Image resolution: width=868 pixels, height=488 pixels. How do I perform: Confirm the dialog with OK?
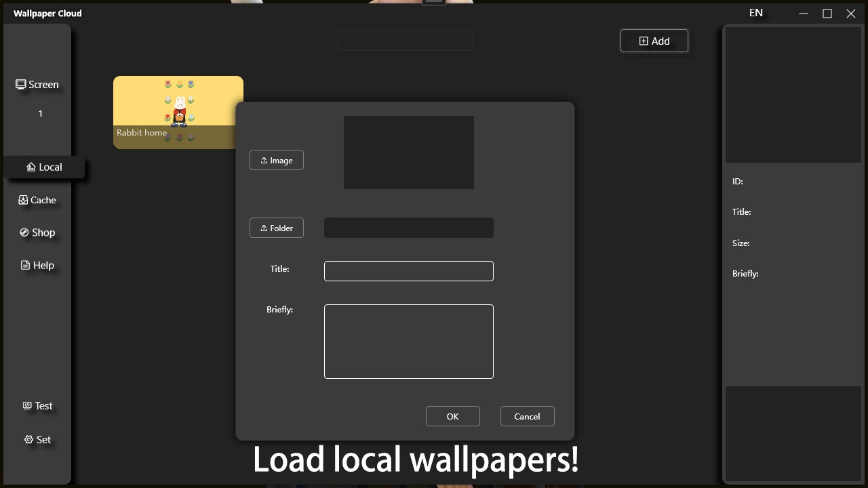coord(452,416)
